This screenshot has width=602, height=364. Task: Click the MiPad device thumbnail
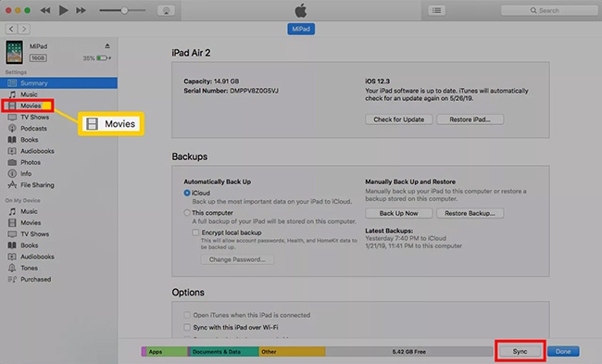tap(14, 52)
